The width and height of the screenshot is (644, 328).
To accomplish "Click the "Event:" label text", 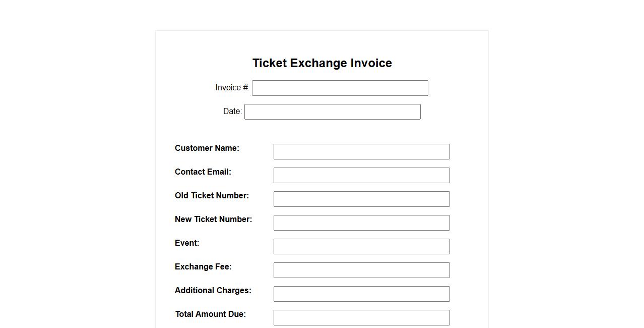I will (187, 243).
